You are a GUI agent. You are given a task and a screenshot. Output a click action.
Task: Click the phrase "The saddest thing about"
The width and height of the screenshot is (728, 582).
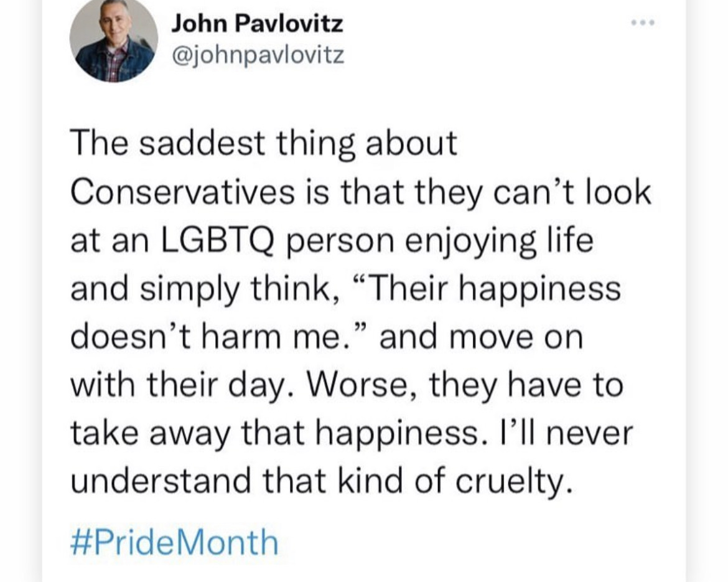263,144
